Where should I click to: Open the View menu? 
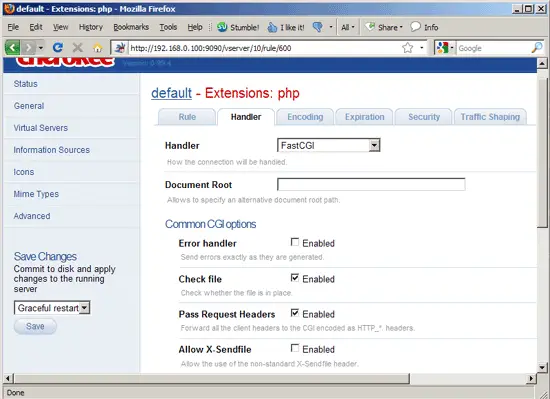(60, 27)
